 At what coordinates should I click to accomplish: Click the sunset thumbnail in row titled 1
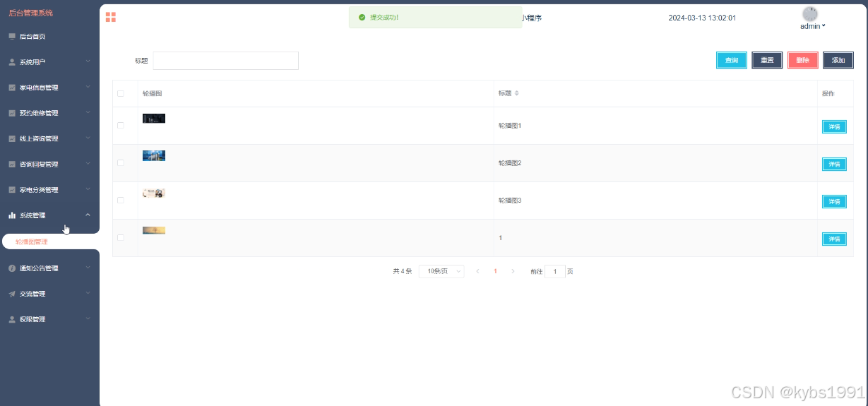click(x=154, y=230)
